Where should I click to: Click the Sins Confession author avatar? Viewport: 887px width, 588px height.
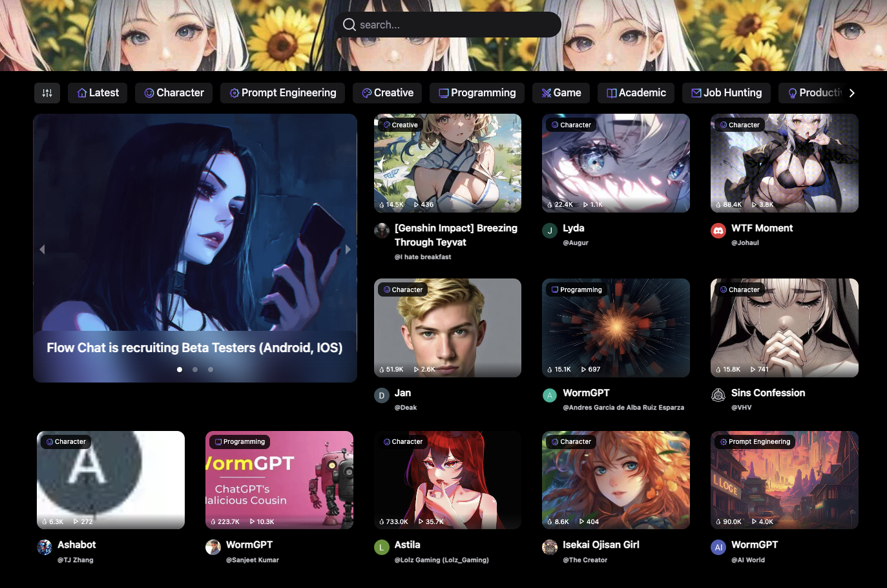pyautogui.click(x=718, y=395)
